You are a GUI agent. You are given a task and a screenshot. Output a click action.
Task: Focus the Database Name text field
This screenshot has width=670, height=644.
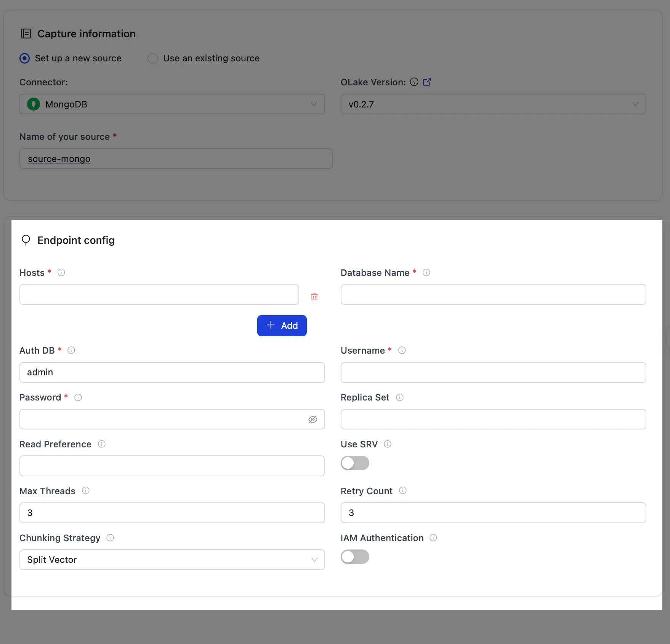(x=493, y=294)
